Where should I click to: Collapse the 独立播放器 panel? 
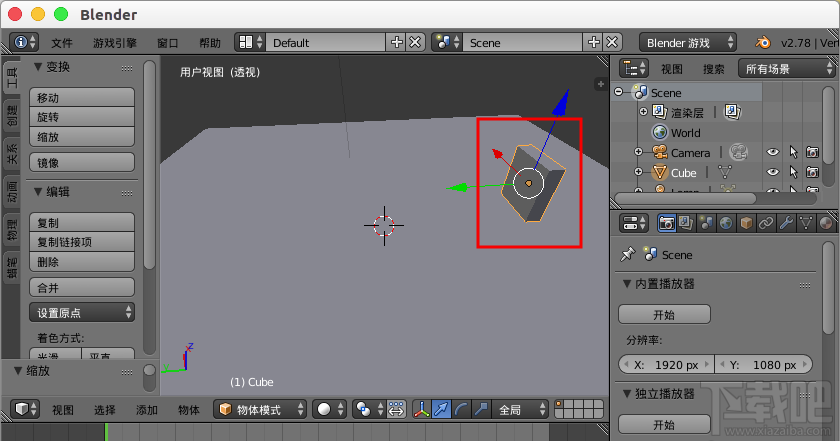click(626, 393)
